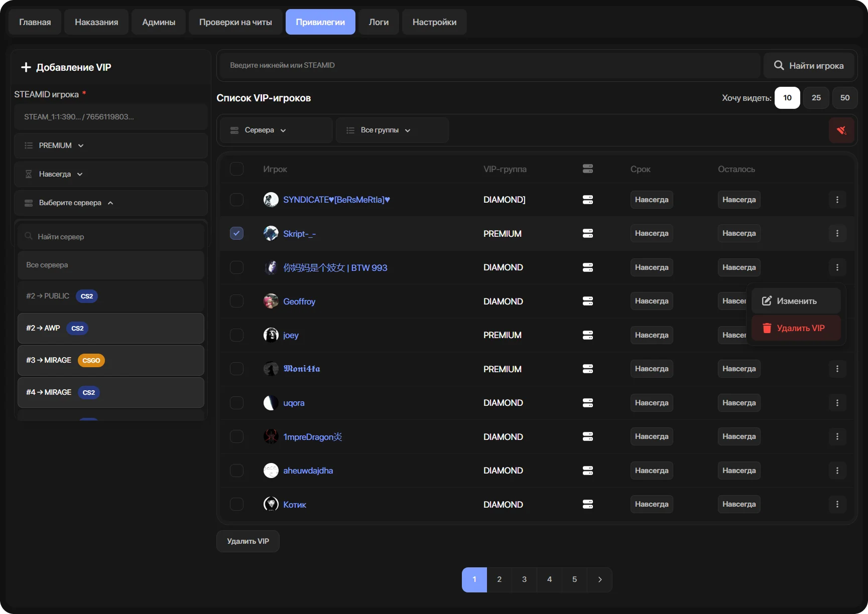The width and height of the screenshot is (868, 614).
Task: Click server icon in Skript-_- row
Action: click(588, 233)
